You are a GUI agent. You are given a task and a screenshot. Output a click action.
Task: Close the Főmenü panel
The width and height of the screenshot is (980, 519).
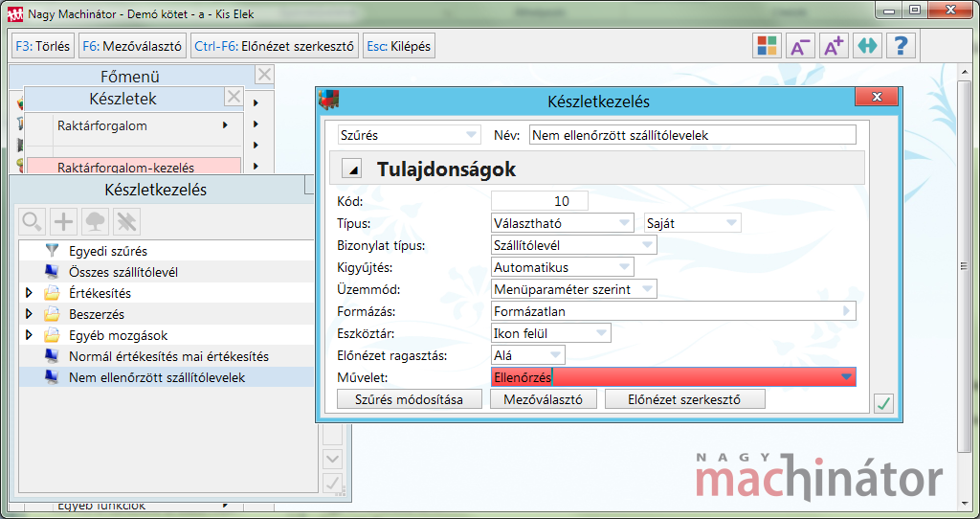264,75
